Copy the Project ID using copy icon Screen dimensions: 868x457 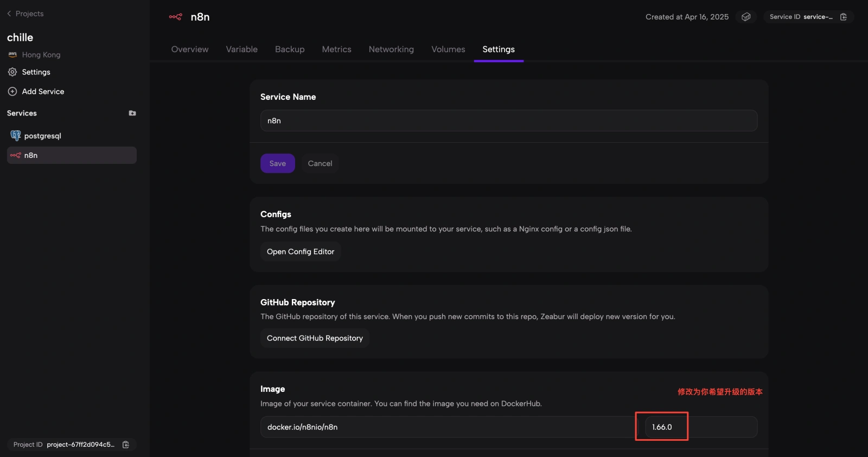coord(126,445)
